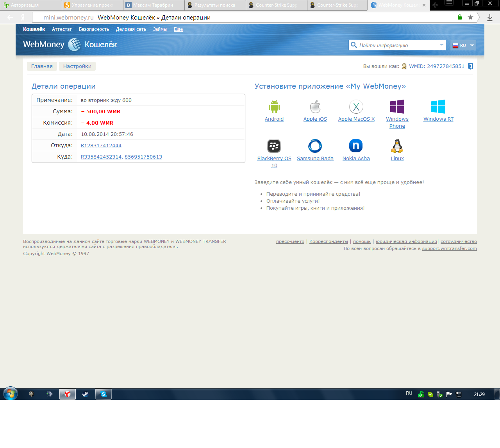Viewport: 500px width, 448px height.
Task: Open the Корреспонденты footer link
Action: (329, 242)
